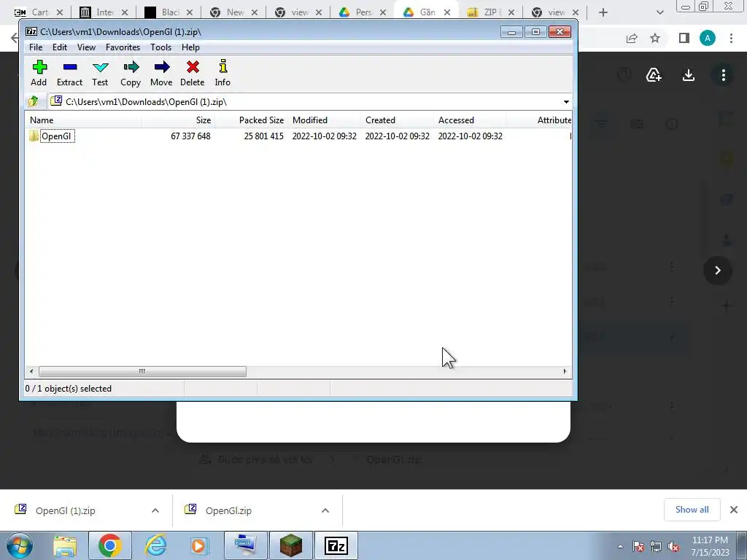Open the Windows Start menu
Image resolution: width=747 pixels, height=560 pixels.
pos(20,545)
